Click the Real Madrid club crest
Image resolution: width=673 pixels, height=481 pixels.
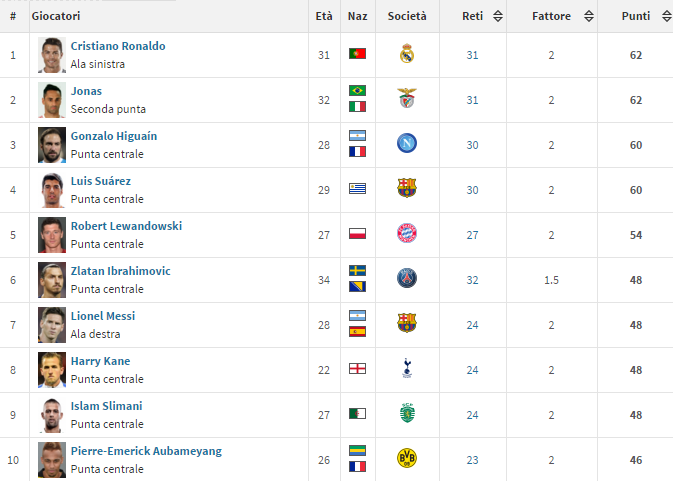tap(406, 54)
